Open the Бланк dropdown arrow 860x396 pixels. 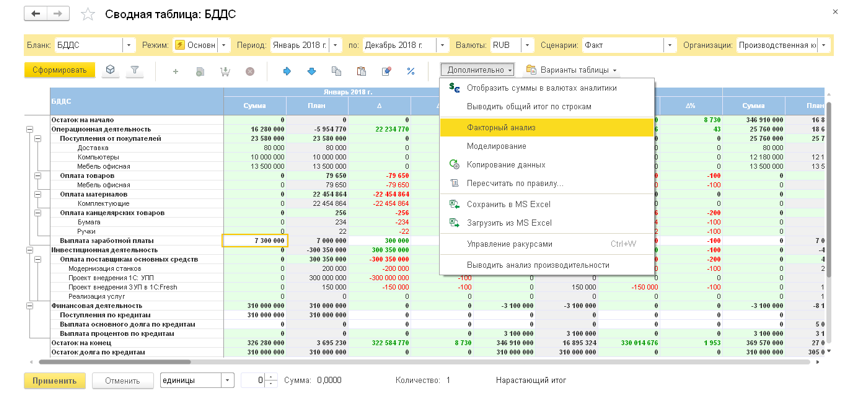click(x=129, y=45)
